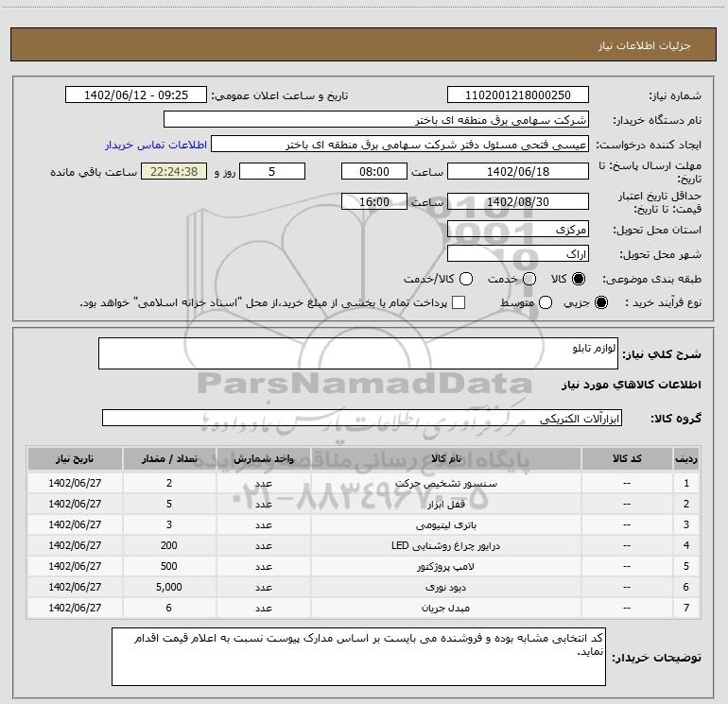Viewport: 728px width, 704px height.
Task: Click the public announcement date field 1402/06/12 - 09:25
Action: (136, 94)
